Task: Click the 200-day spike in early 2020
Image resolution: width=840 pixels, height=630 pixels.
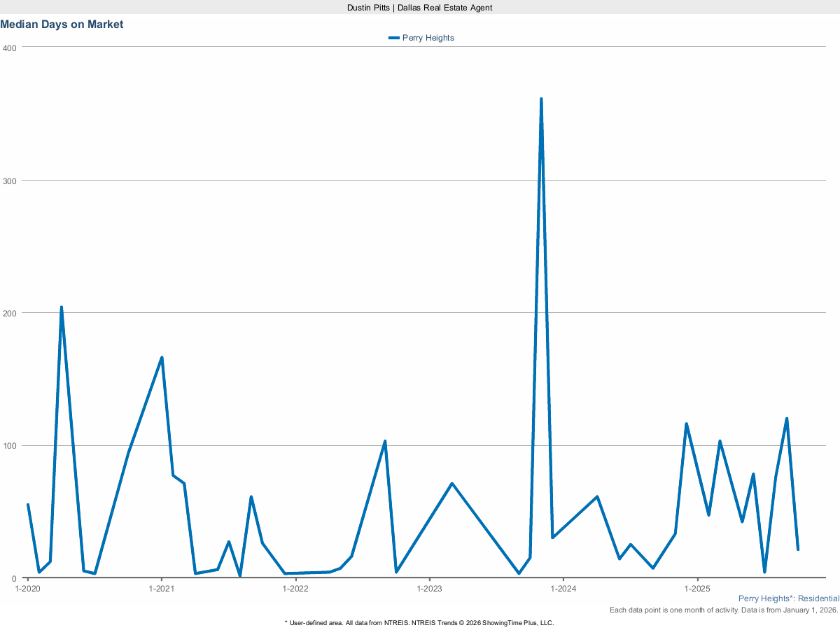Action: coord(62,306)
